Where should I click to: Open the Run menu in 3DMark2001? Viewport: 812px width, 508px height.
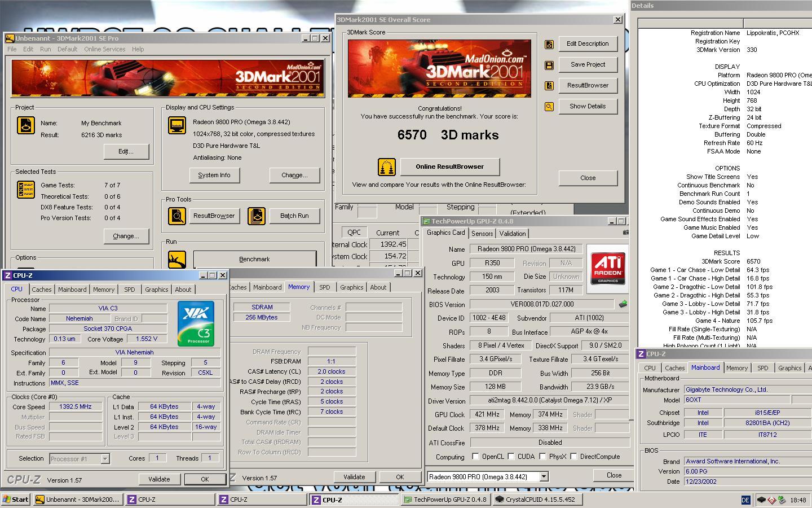(x=45, y=49)
